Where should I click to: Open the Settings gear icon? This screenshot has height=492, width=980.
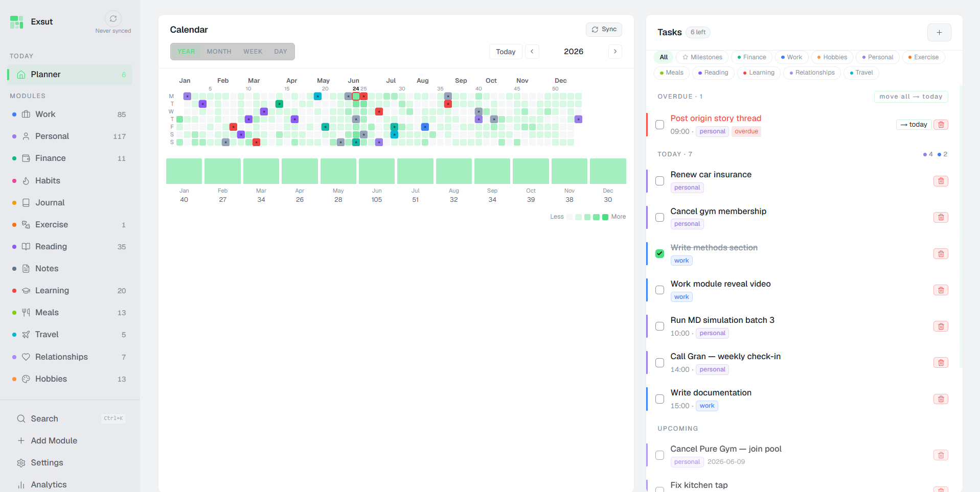pos(21,463)
